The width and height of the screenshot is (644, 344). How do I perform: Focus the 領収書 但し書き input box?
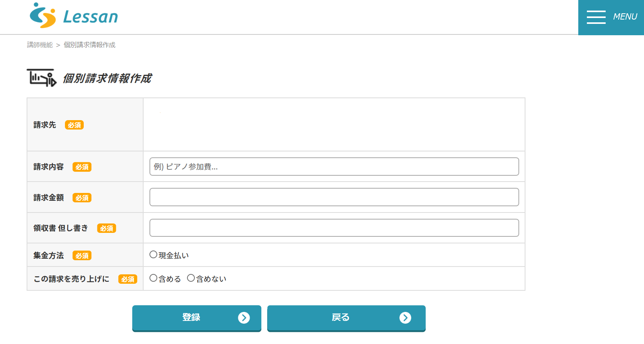click(334, 228)
